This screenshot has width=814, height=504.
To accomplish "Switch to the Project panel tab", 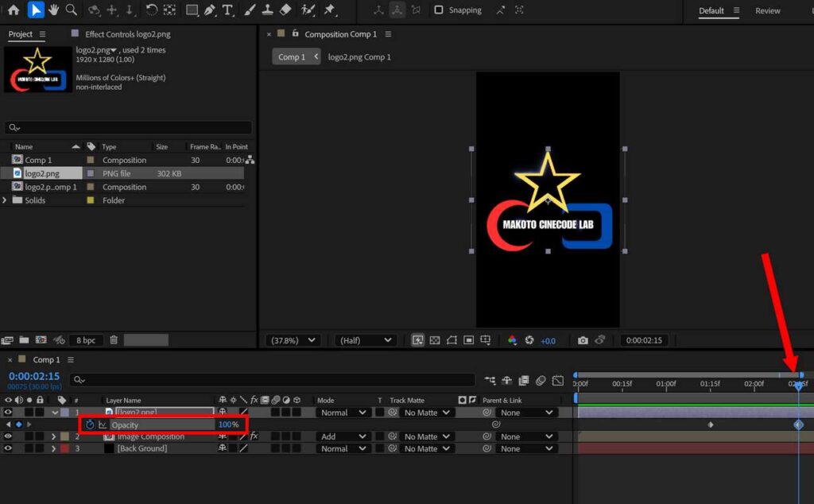I will (20, 33).
